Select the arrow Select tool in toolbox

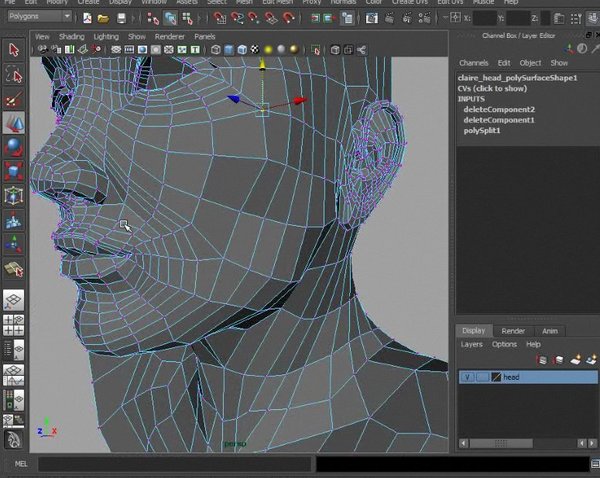tap(14, 50)
